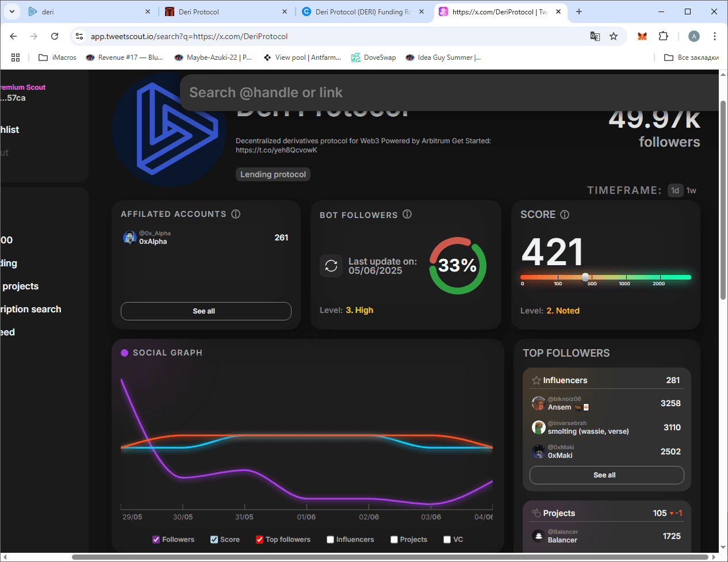This screenshot has width=728, height=562.
Task: Open the 0xAlpha avatar
Action: point(129,238)
